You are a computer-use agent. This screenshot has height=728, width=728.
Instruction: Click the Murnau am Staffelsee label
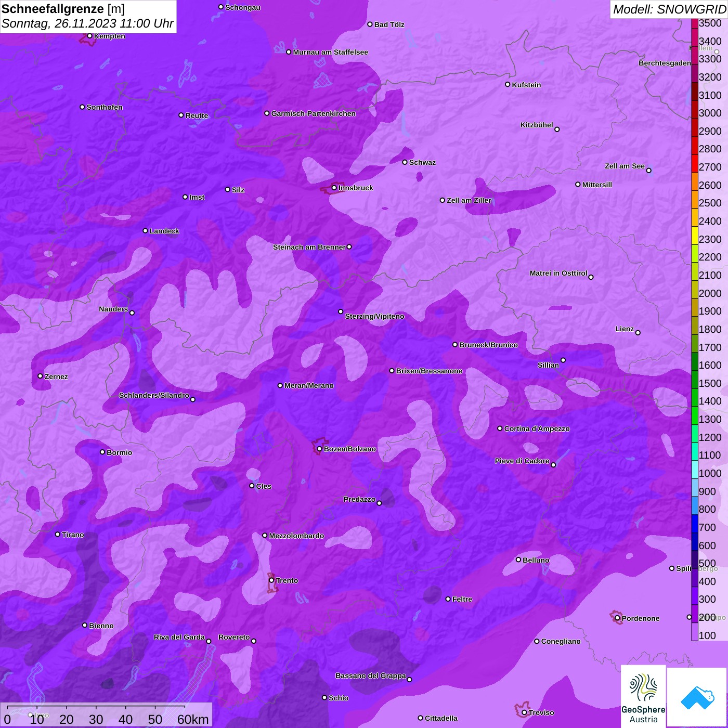tap(330, 52)
